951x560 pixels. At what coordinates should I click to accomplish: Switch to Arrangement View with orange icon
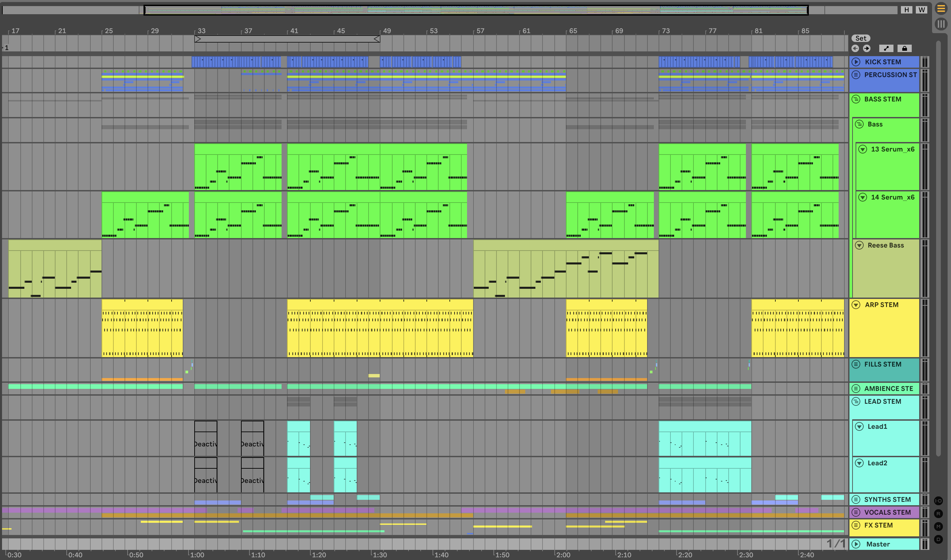coord(941,9)
